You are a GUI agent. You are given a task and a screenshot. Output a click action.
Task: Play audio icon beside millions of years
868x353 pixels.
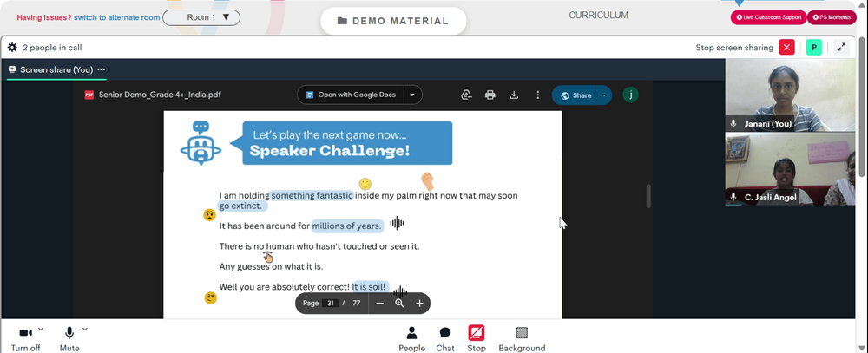point(397,224)
